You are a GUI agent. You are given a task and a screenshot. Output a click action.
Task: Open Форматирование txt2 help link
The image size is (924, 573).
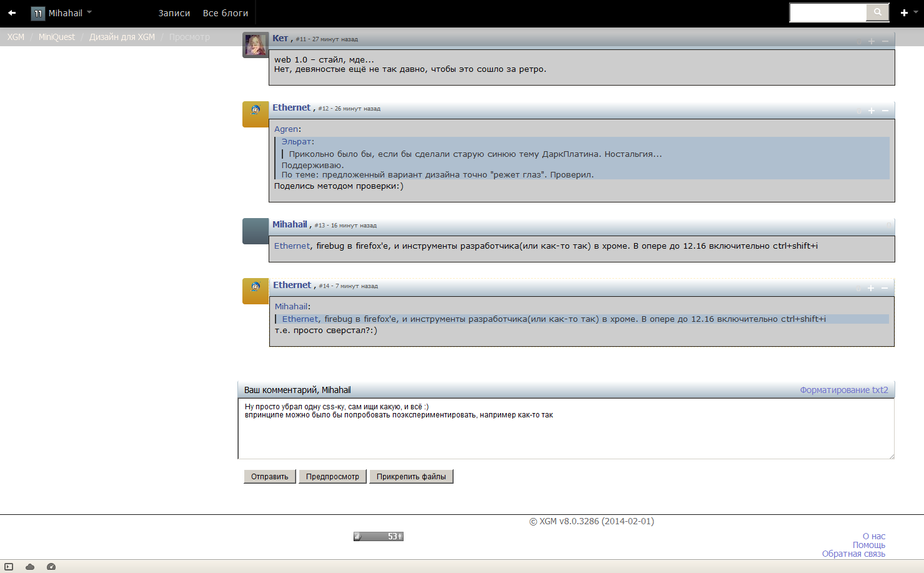[844, 390]
